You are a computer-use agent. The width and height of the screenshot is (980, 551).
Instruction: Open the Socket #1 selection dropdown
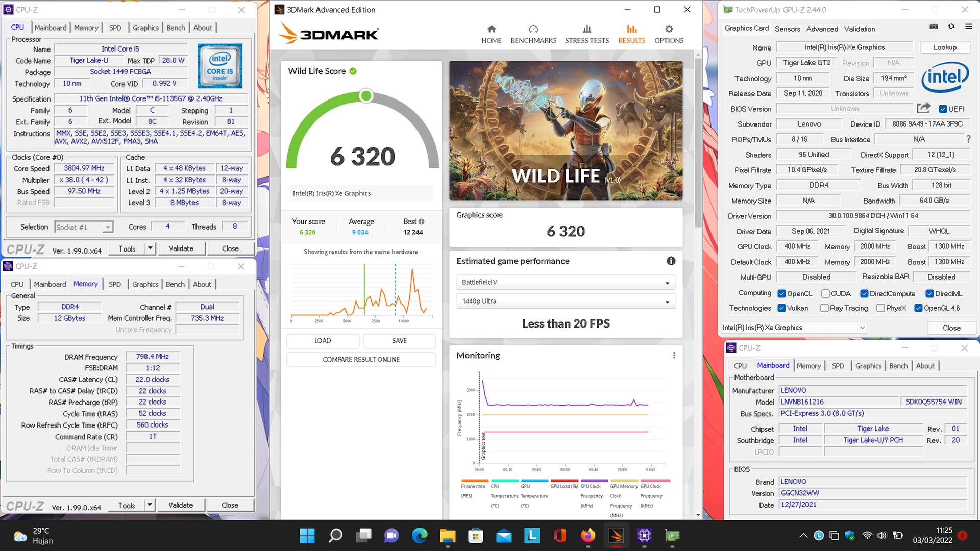coord(83,227)
